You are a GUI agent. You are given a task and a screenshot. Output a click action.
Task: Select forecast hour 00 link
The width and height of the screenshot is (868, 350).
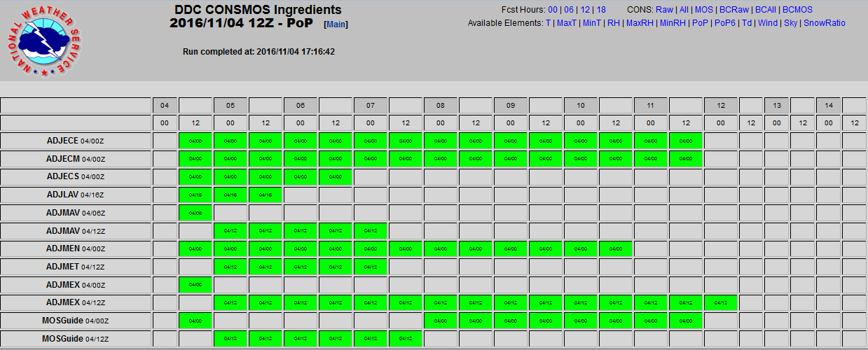[x=553, y=10]
